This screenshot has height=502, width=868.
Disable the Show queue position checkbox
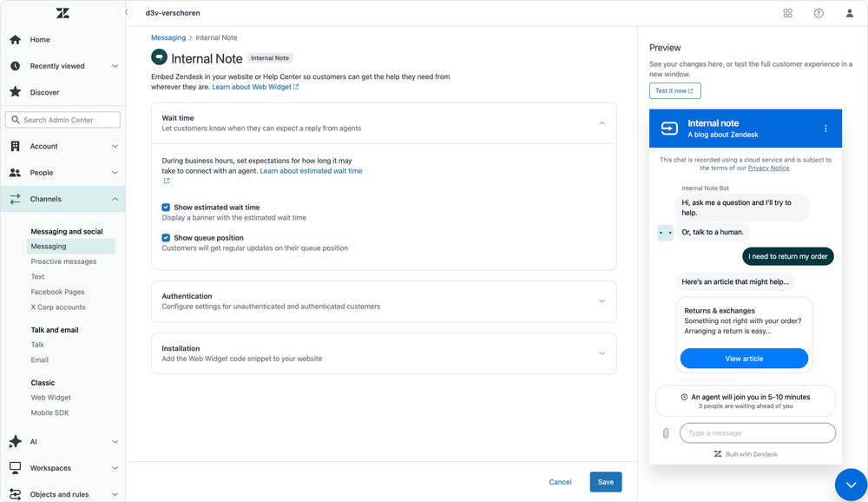[164, 238]
